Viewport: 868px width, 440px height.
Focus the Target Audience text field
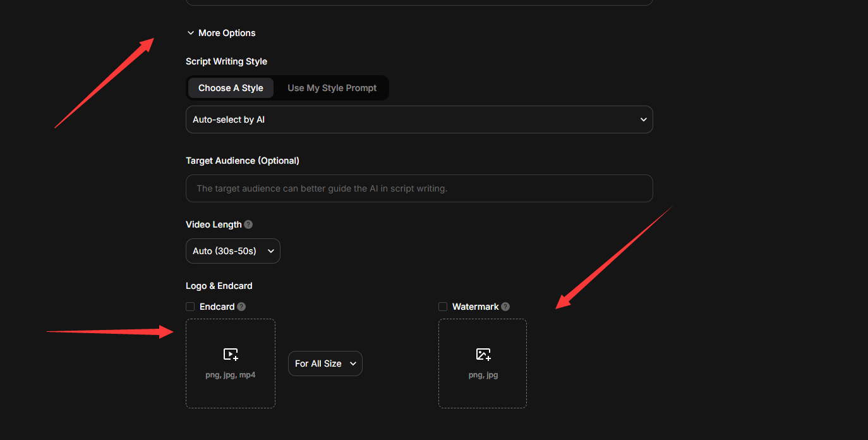[x=418, y=188]
